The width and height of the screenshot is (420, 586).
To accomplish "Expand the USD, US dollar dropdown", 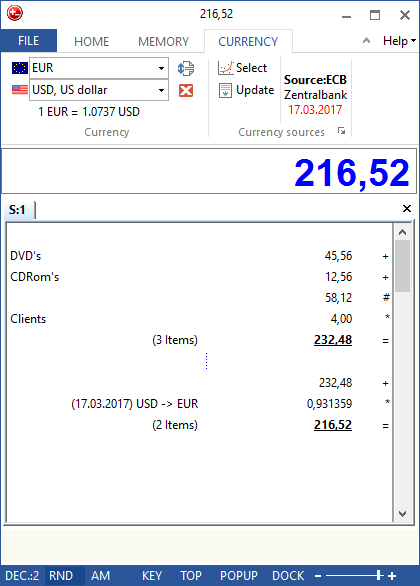I will (x=161, y=90).
